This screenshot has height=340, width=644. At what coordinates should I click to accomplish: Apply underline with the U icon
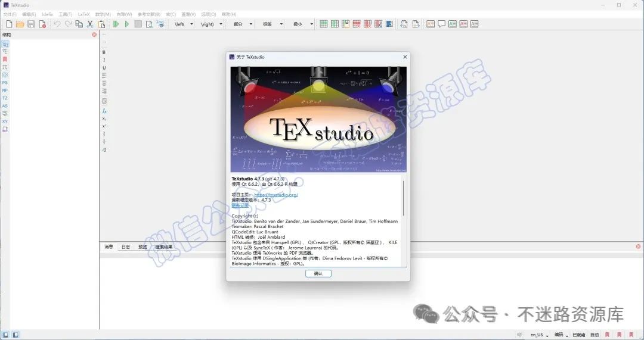(x=104, y=68)
